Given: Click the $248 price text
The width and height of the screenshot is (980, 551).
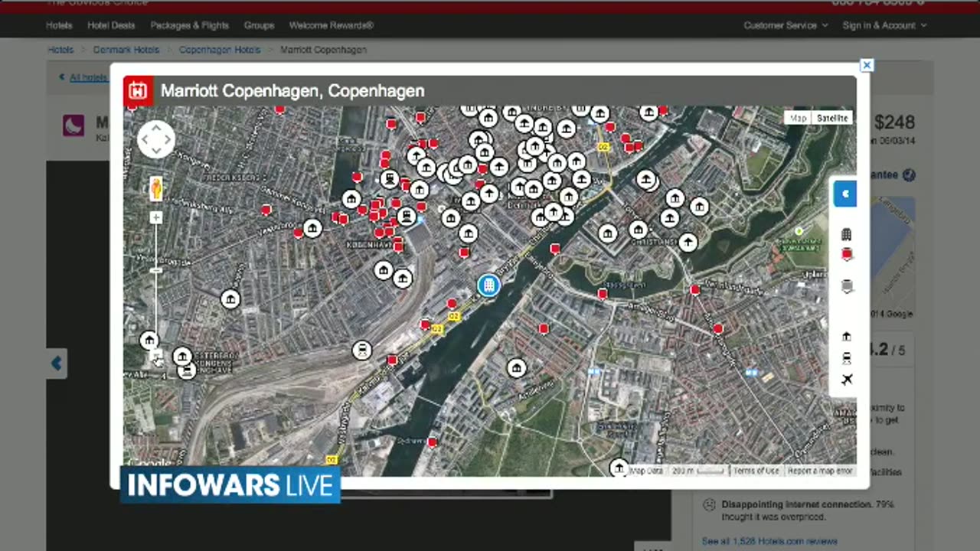Looking at the screenshot, I should coord(894,122).
